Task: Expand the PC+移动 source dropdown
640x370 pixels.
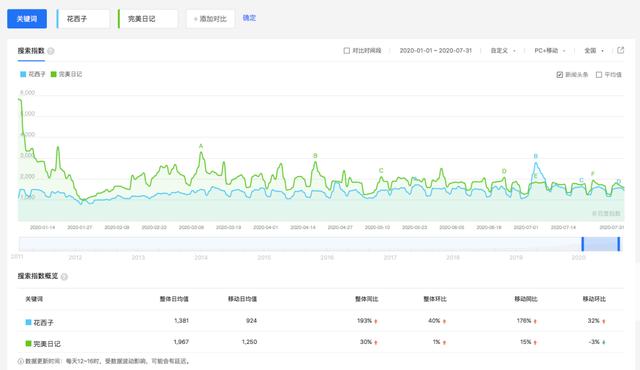Action: (x=550, y=51)
